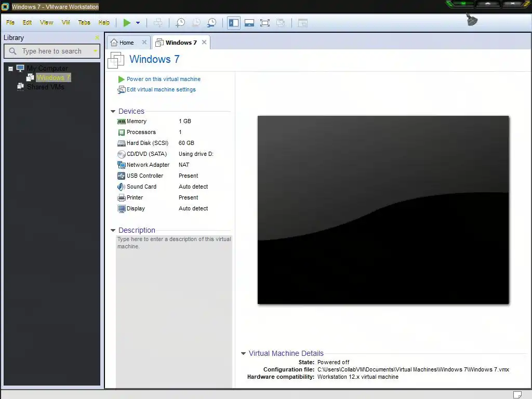Viewport: 532px width, 399px height.
Task: Collapse the Virtual Machine Details section
Action: pyautogui.click(x=243, y=353)
